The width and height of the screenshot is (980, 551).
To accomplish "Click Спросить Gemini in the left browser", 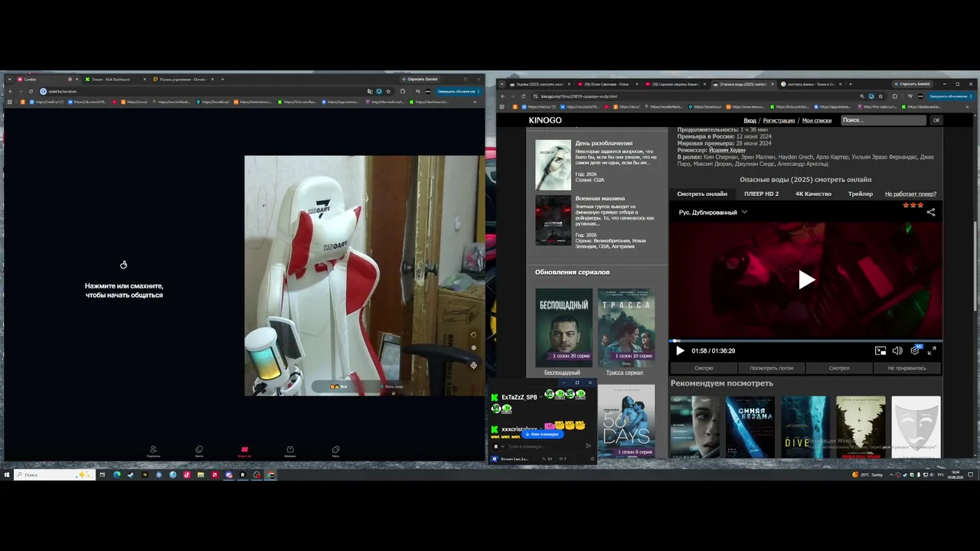I will (420, 79).
